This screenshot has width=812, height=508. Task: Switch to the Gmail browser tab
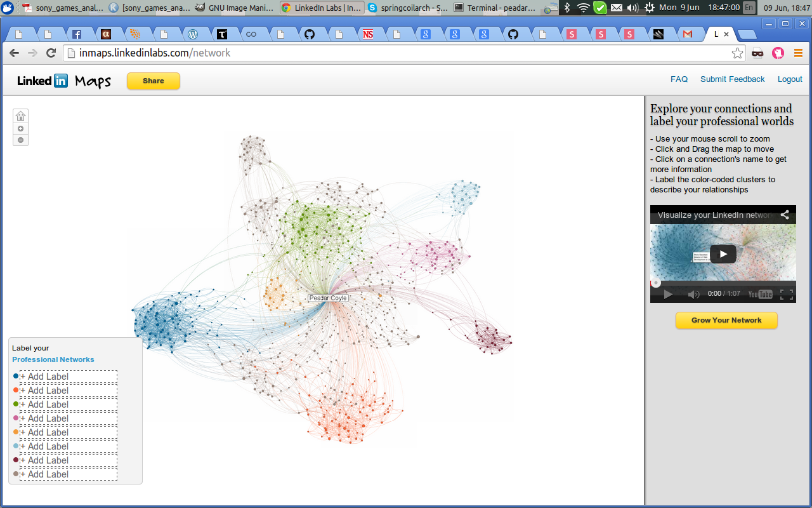(x=688, y=34)
